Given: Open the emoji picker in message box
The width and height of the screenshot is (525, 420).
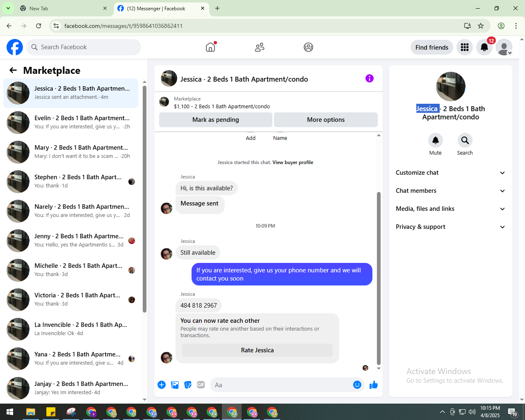Looking at the screenshot, I should coord(357,385).
